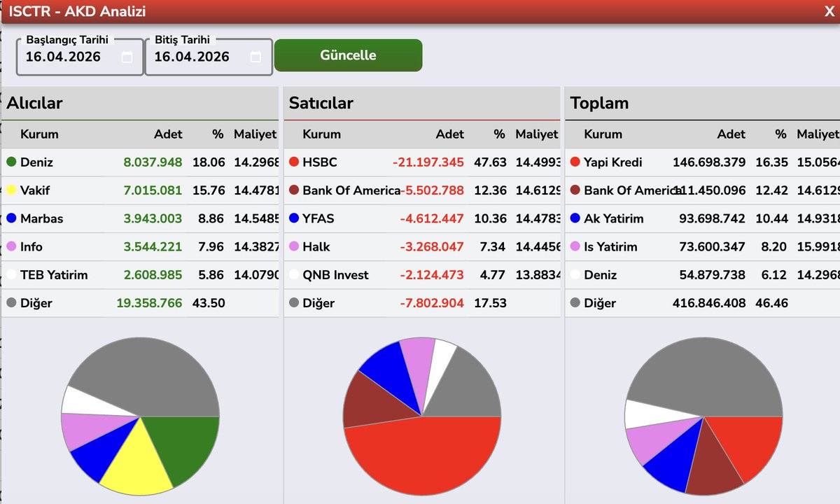Image resolution: width=840 pixels, height=504 pixels.
Task: Click the 19.358.766 Diğer quantity
Action: (149, 303)
